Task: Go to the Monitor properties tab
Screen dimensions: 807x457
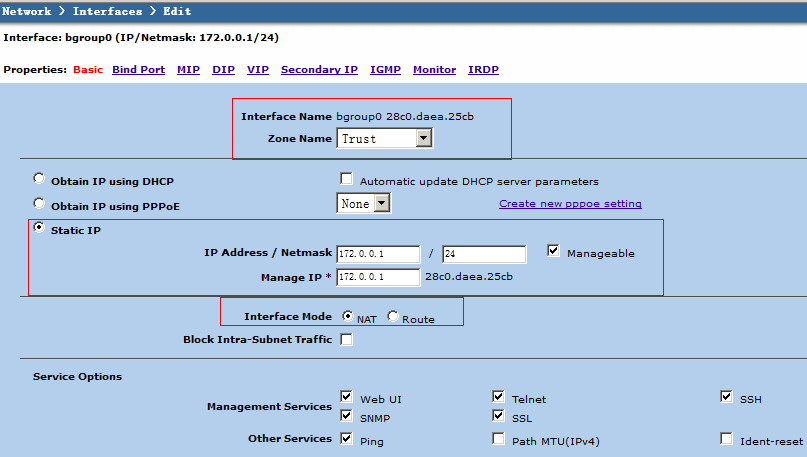Action: [x=434, y=70]
